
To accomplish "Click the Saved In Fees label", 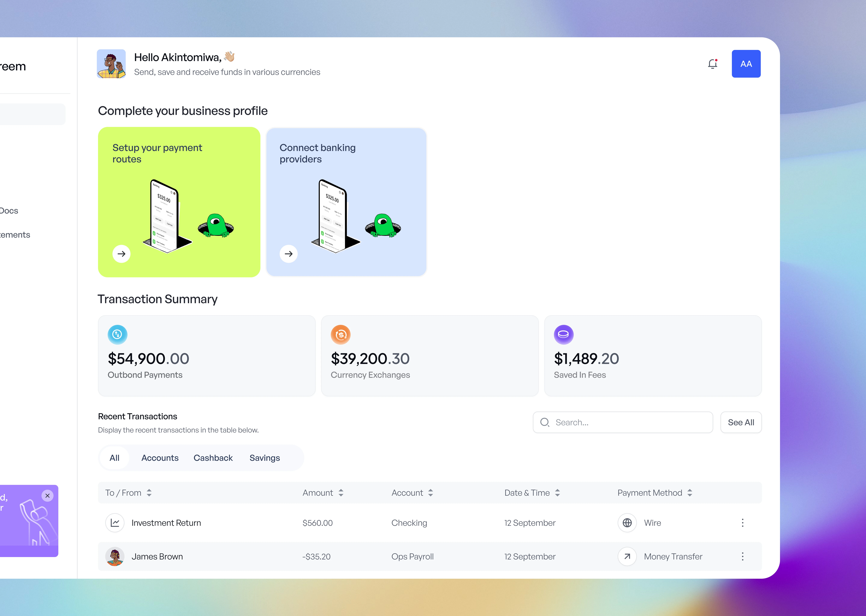I will point(580,375).
